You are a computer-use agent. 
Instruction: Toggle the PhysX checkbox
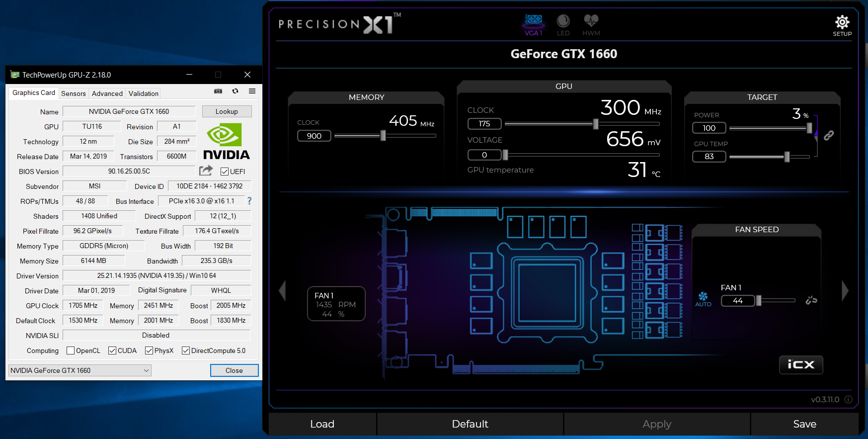pos(149,351)
